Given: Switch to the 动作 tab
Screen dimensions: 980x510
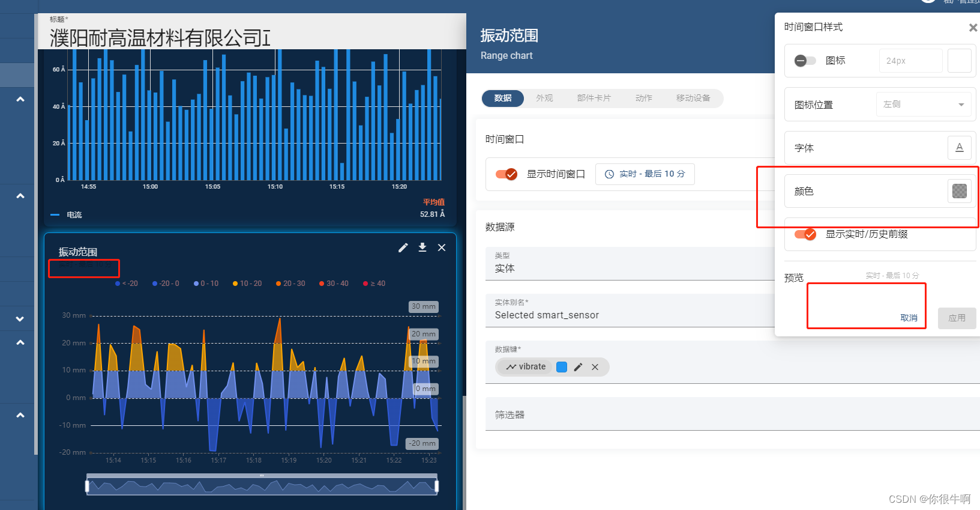Looking at the screenshot, I should pos(644,98).
